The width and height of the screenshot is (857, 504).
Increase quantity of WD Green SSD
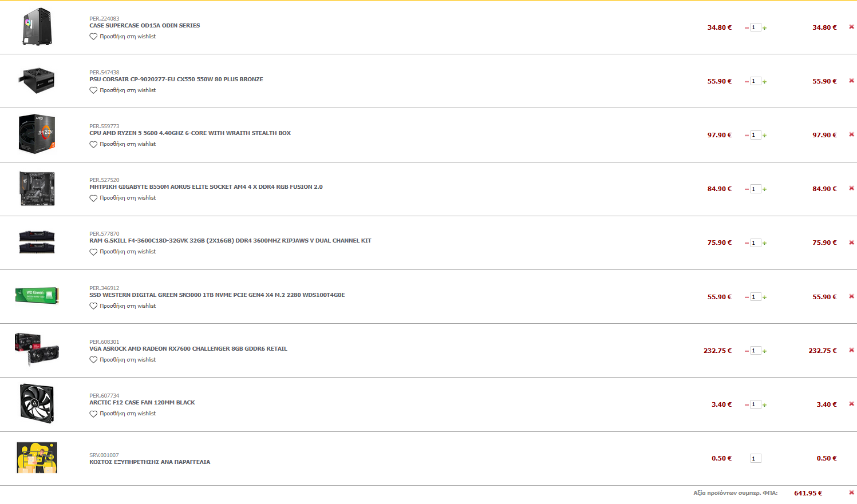coord(764,297)
